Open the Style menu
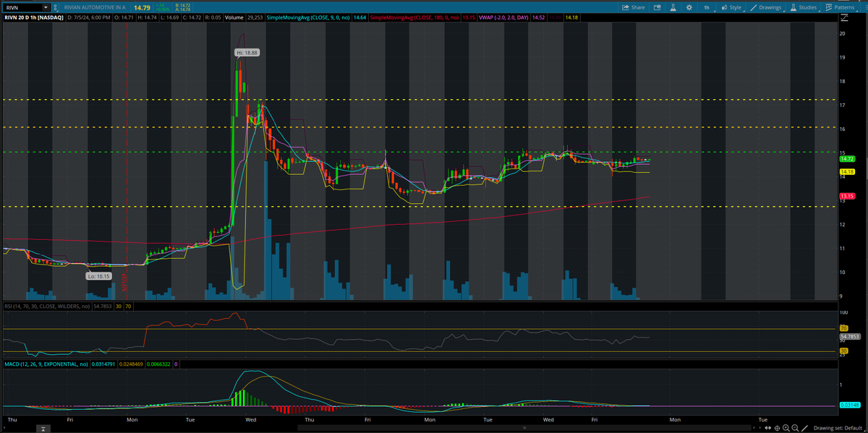Viewport: 868px width, 433px height. 731,7
